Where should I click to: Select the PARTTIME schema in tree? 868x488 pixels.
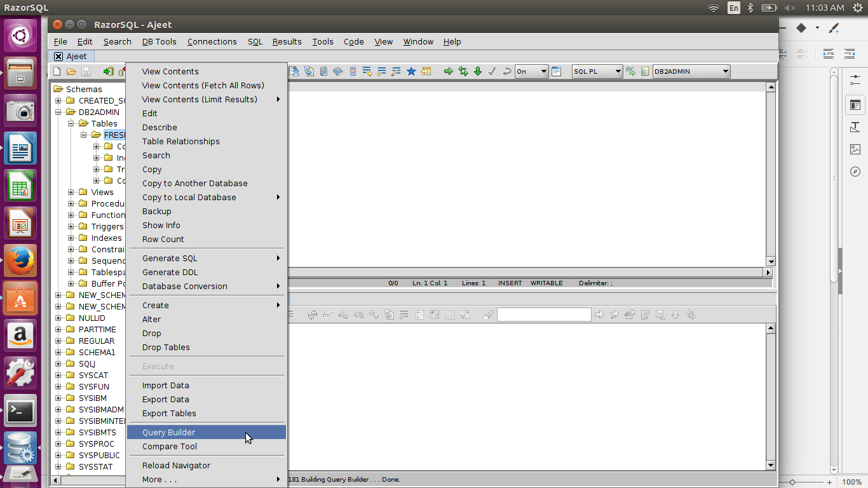(x=97, y=329)
